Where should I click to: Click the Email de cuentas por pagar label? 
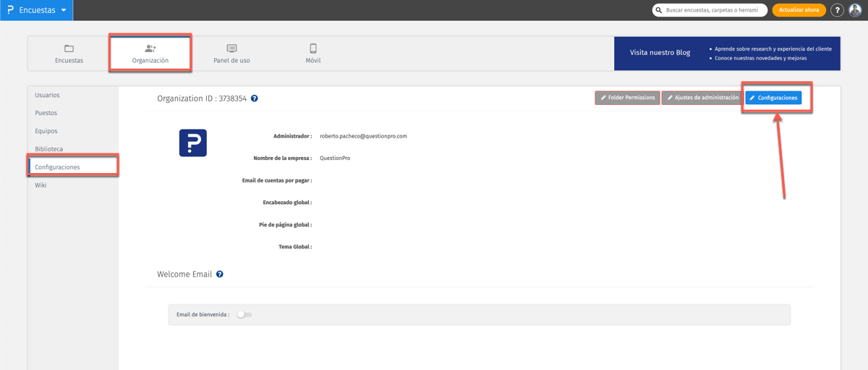277,180
